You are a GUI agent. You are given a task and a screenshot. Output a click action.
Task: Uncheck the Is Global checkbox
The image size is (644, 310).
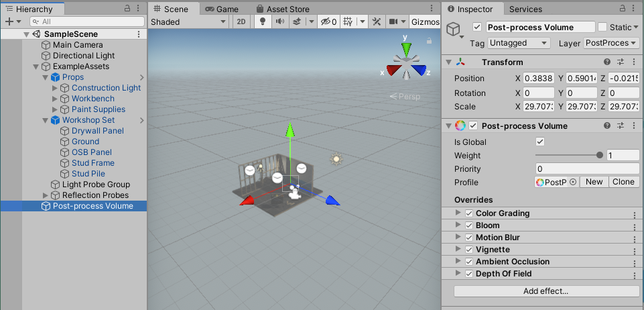540,142
